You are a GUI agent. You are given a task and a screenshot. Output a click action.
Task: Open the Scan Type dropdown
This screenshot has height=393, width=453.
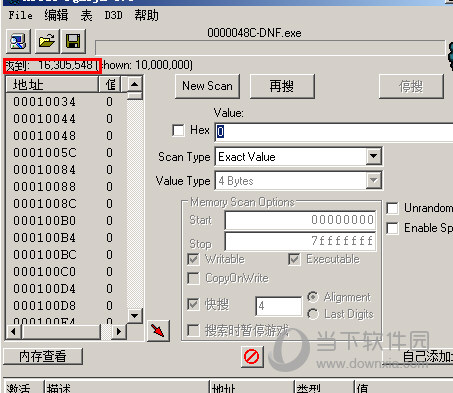tap(374, 156)
